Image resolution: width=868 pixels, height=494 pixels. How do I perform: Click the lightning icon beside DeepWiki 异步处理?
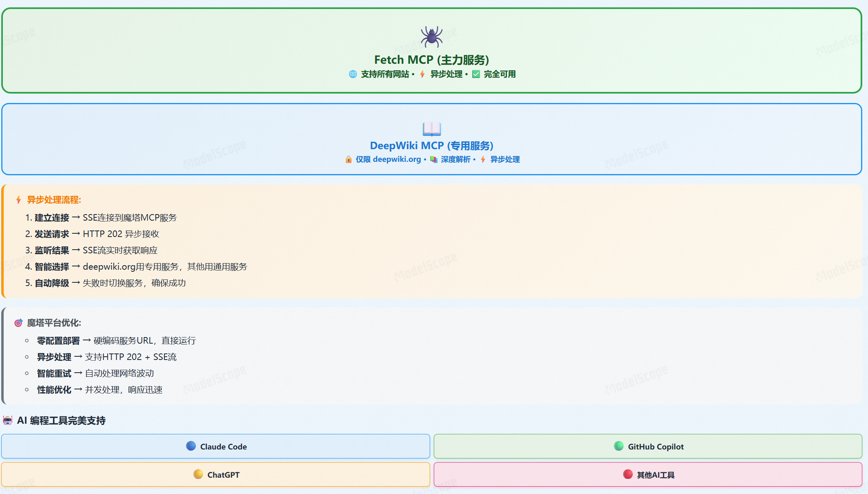tap(483, 159)
